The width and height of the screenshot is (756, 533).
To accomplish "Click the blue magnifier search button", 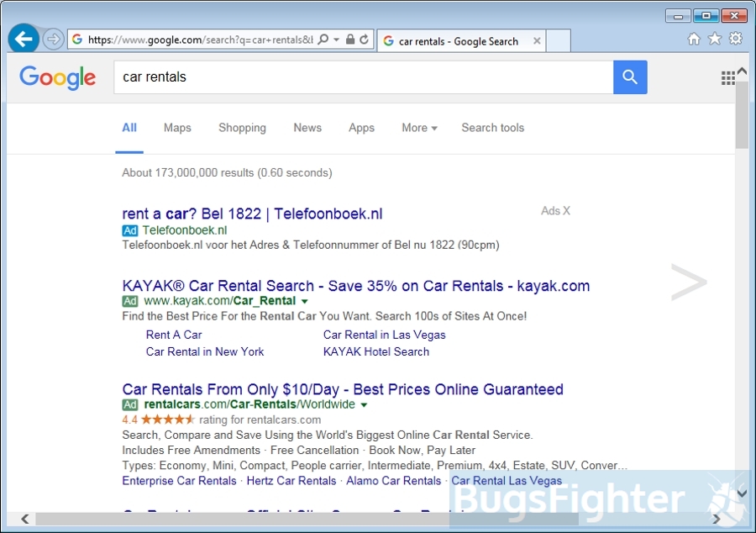I will click(630, 77).
